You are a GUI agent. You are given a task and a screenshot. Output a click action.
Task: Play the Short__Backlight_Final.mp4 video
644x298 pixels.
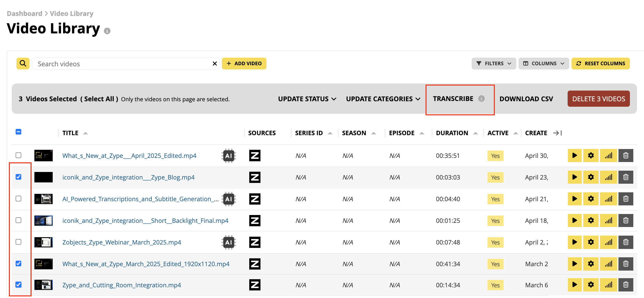[x=575, y=220]
